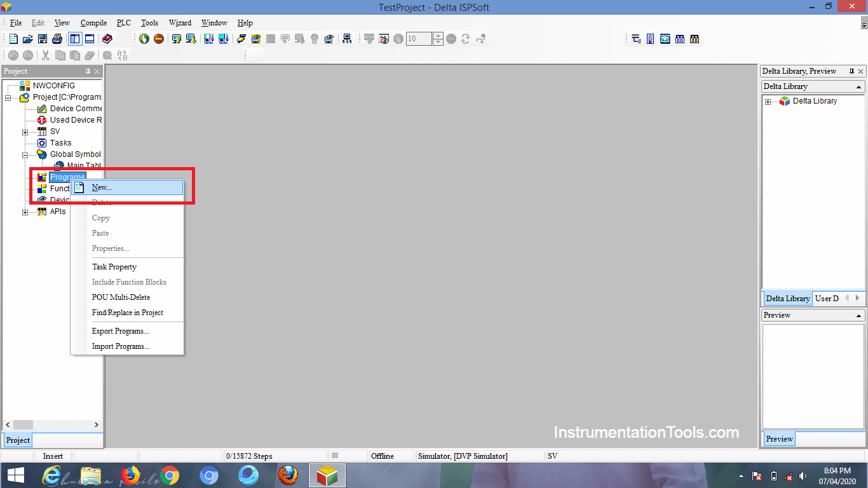Click the Project panel scroll right arrow
The width and height of the screenshot is (868, 488).
[x=97, y=425]
